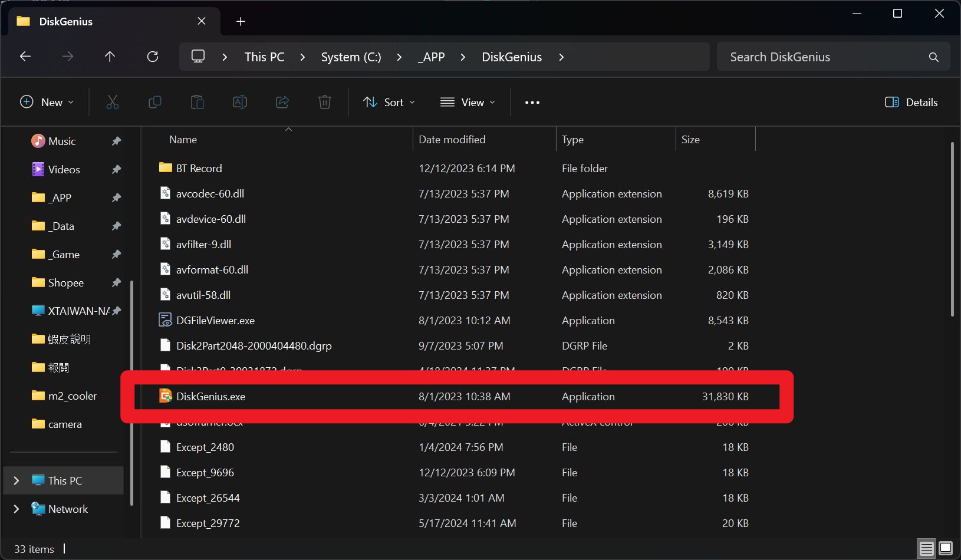Click the avcodec-60.dll file icon
This screenshot has height=560, width=961.
tap(166, 193)
